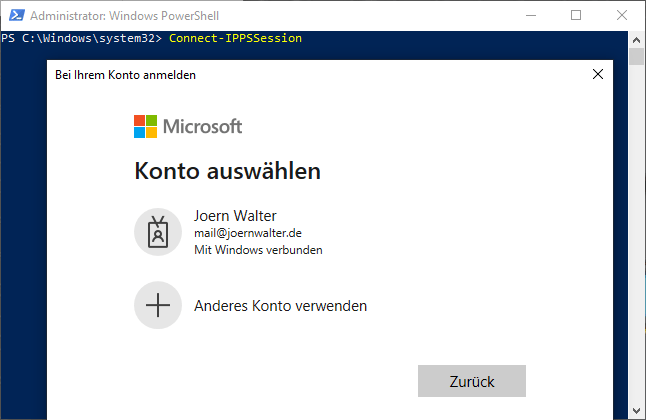Click the Microsoft four-color logo
The width and height of the screenshot is (646, 420).
coord(146,126)
